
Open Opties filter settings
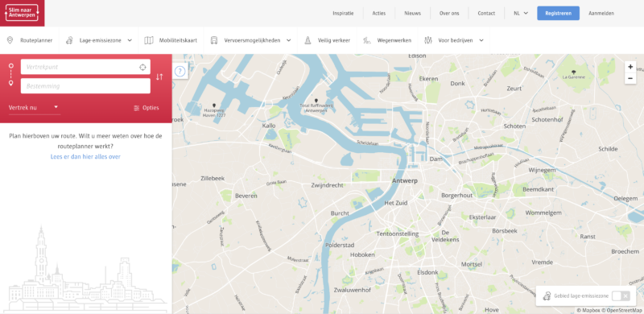(147, 108)
